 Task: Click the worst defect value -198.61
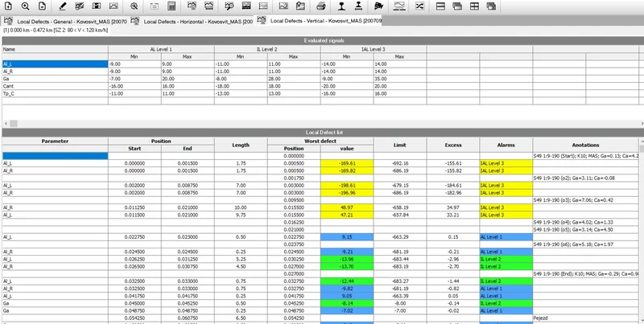tap(347, 186)
